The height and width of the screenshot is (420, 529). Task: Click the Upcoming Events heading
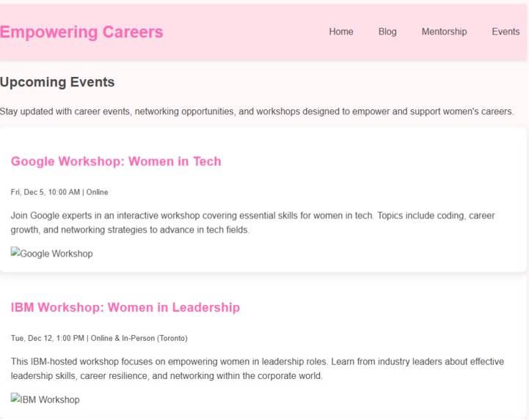(x=57, y=82)
